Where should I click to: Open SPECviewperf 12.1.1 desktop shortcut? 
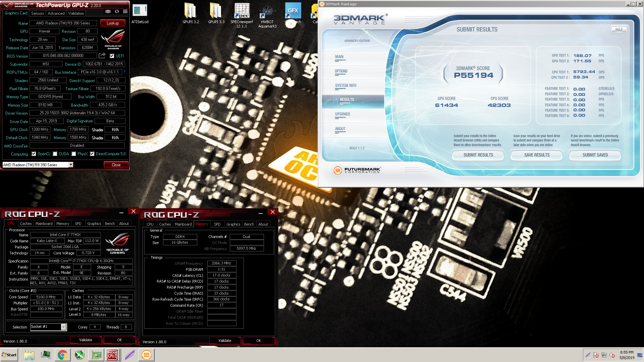[241, 15]
